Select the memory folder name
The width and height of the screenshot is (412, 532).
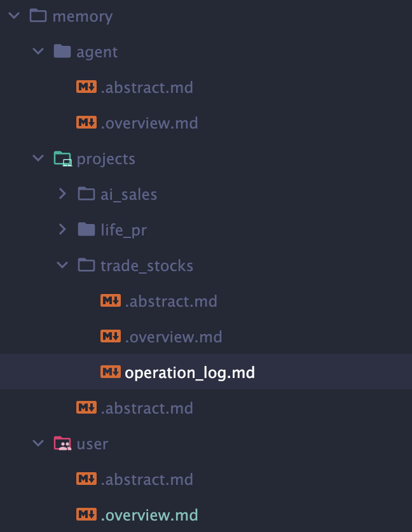click(83, 17)
